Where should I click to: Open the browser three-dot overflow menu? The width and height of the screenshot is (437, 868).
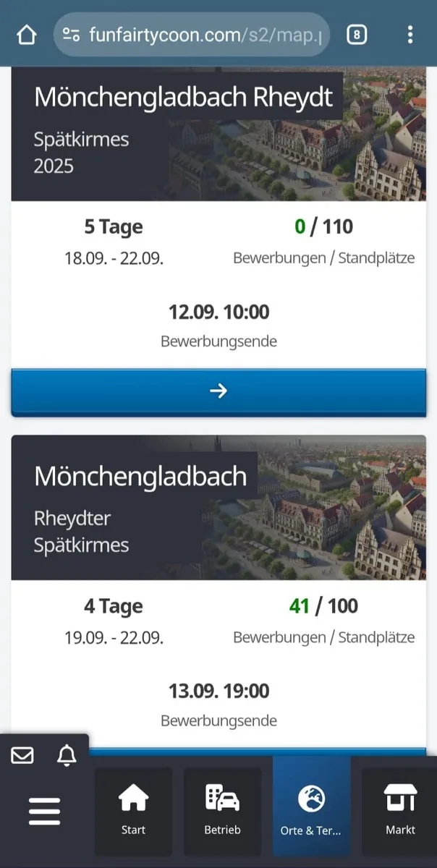tap(410, 35)
